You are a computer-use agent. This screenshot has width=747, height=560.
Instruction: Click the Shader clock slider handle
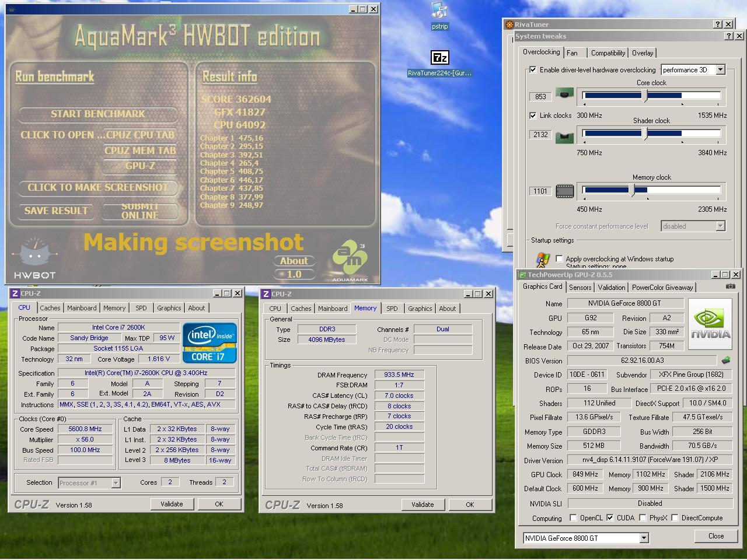(645, 134)
